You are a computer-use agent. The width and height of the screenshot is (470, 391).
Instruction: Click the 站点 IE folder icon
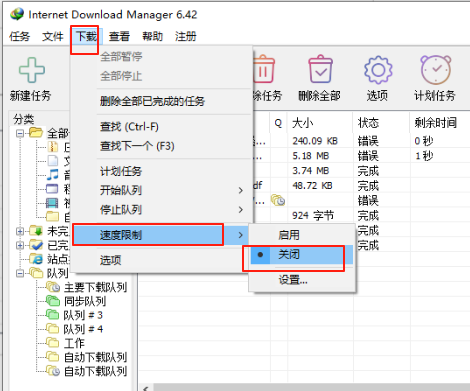point(36,258)
